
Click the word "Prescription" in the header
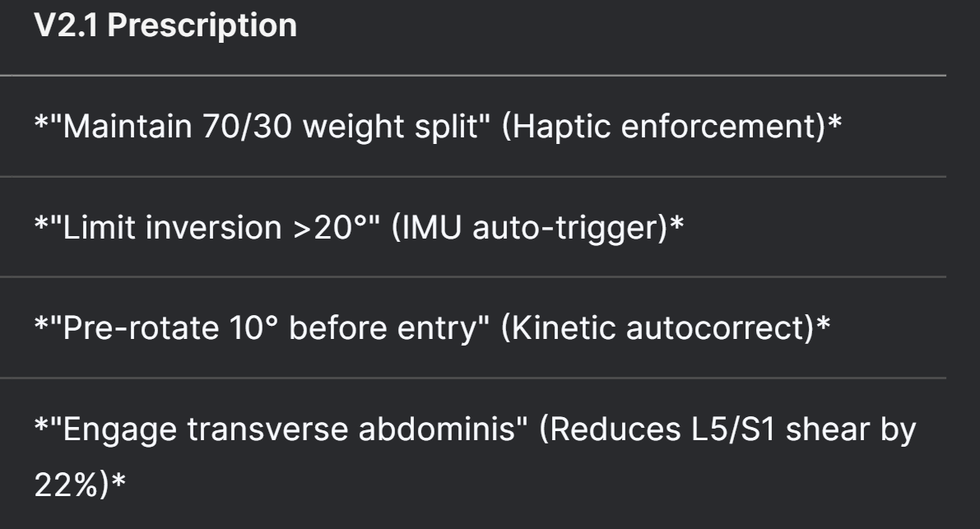click(x=202, y=26)
